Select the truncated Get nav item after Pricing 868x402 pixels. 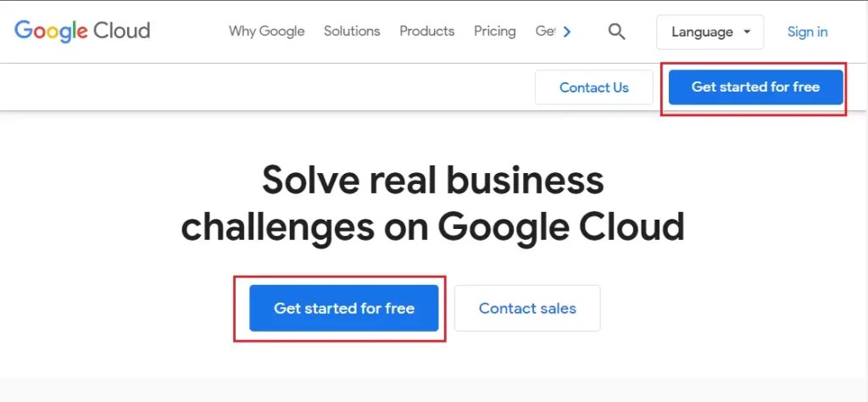point(545,31)
